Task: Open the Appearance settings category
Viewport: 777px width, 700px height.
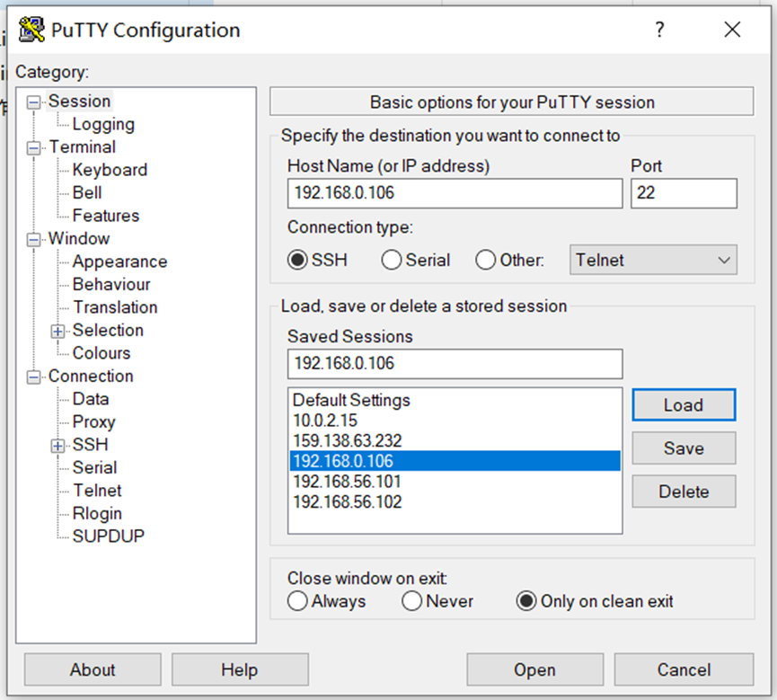Action: point(120,261)
